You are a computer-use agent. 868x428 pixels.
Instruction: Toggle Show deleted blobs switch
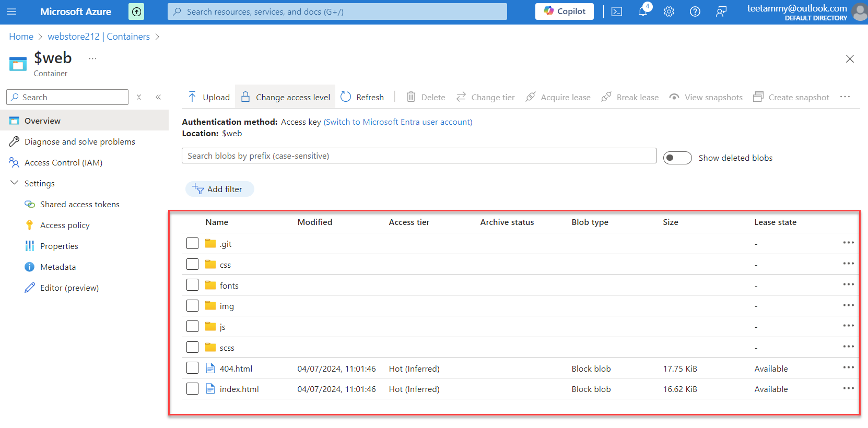[677, 158]
